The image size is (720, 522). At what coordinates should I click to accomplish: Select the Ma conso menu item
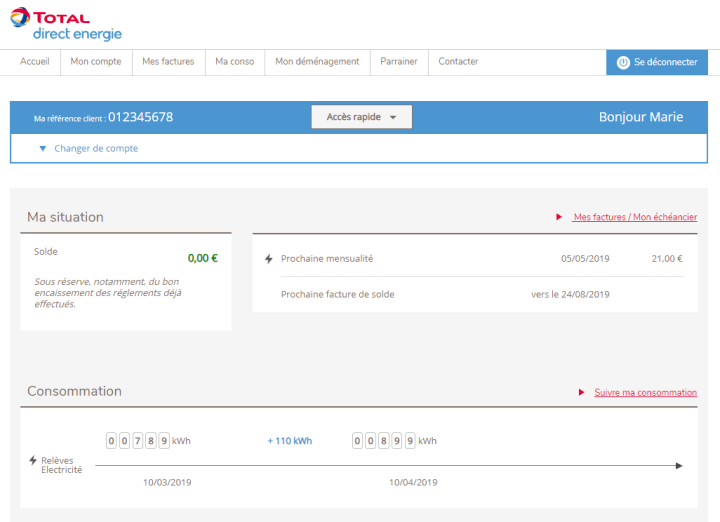click(x=235, y=62)
